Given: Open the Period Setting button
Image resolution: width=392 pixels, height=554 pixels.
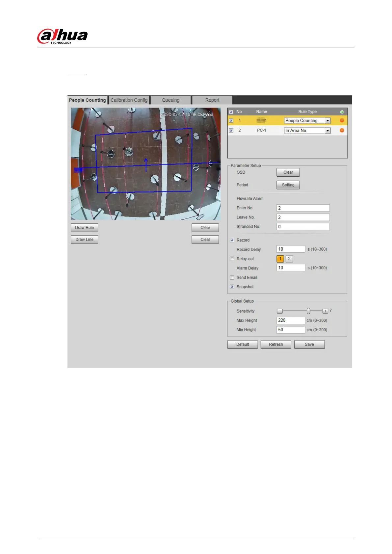Looking at the screenshot, I should [x=288, y=185].
